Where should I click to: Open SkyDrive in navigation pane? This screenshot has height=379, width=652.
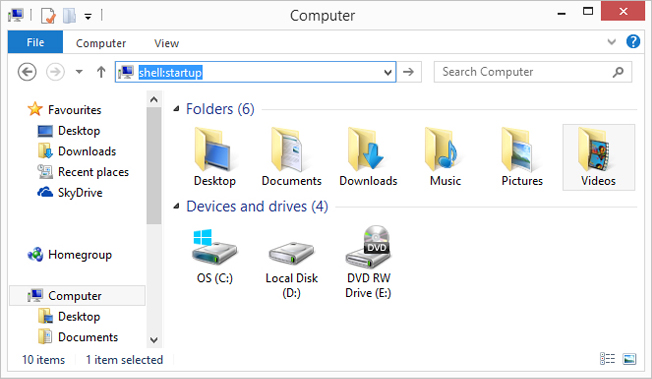(x=69, y=193)
